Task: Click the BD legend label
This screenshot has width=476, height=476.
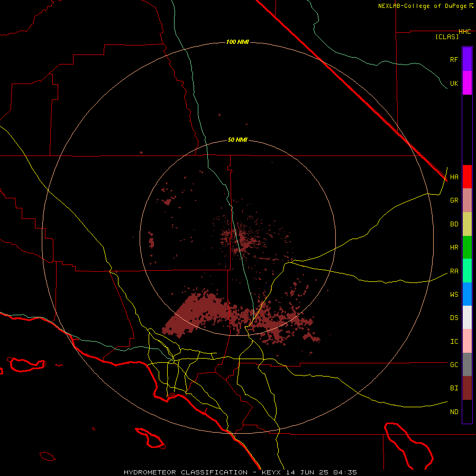Action: (454, 224)
